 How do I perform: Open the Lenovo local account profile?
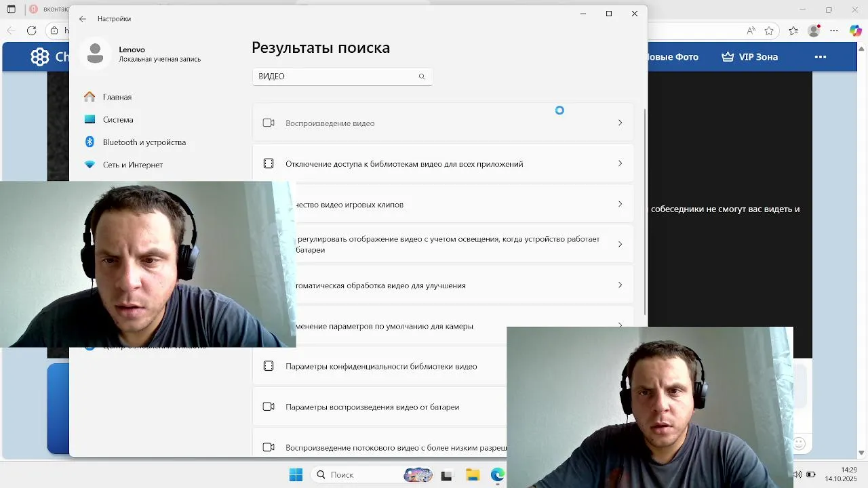(141, 54)
